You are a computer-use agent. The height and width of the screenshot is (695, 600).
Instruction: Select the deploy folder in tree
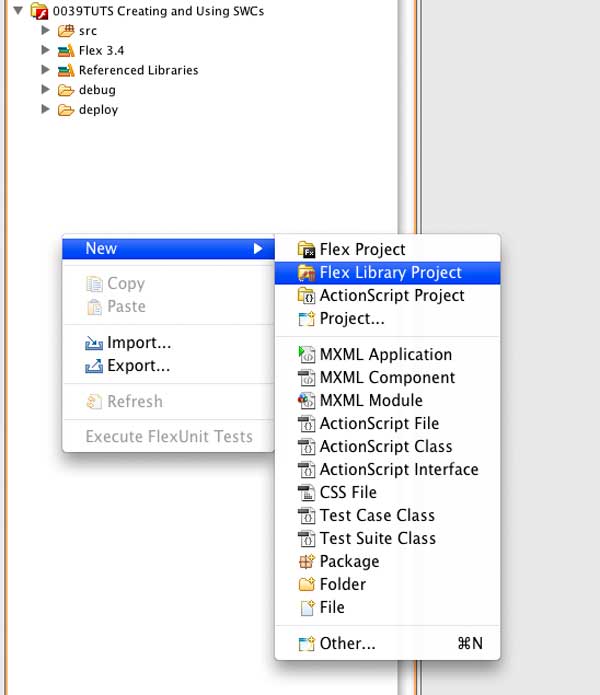[98, 109]
